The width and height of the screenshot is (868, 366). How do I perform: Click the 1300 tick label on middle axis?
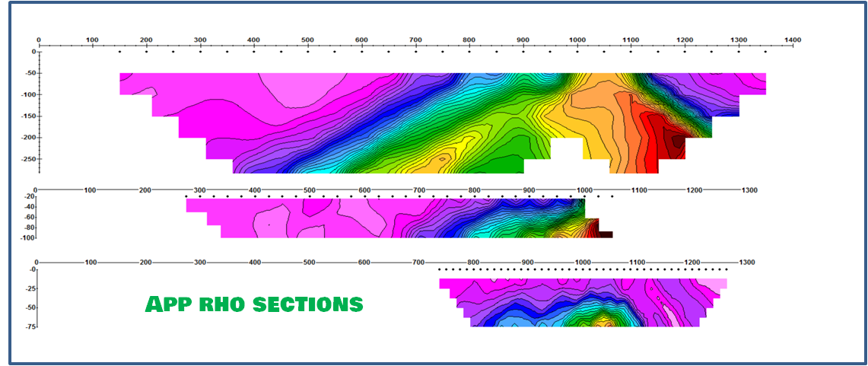[748, 190]
